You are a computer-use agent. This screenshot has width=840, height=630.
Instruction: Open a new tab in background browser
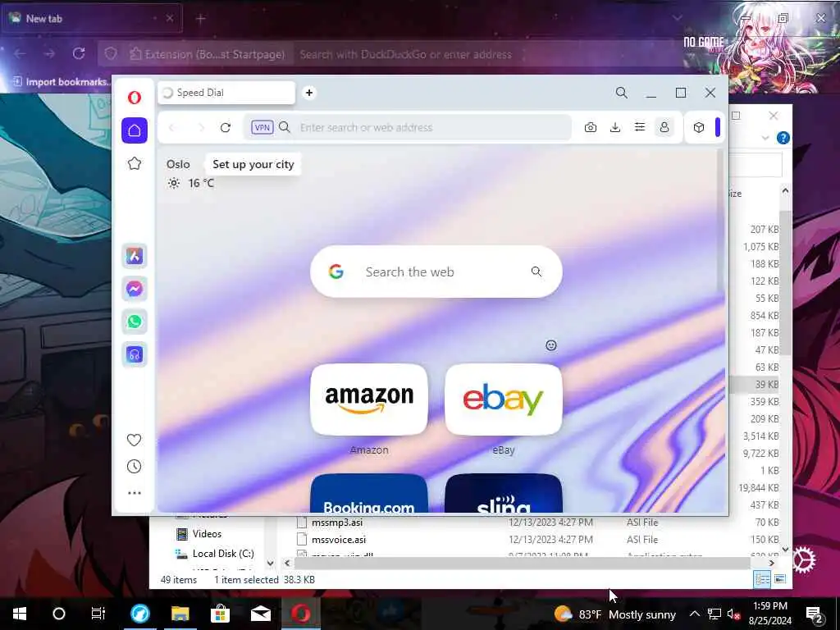200,19
